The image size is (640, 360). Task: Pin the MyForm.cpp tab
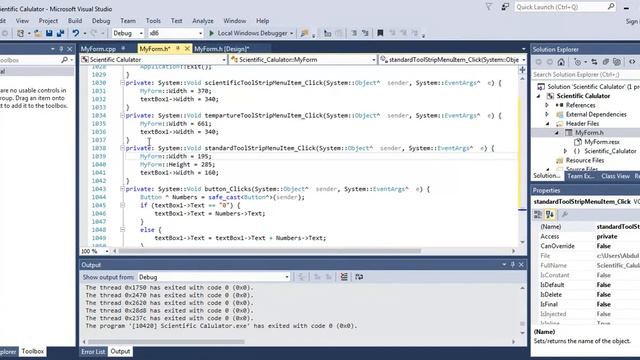click(123, 49)
